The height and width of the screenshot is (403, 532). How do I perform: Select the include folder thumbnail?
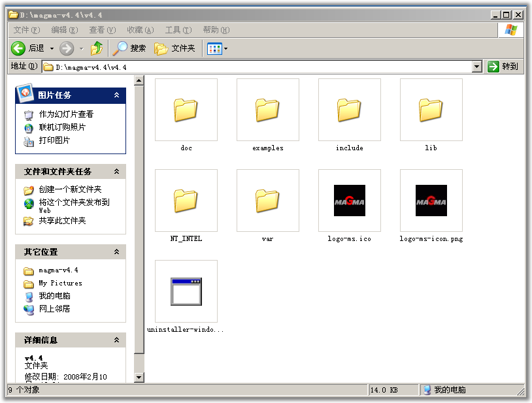350,110
